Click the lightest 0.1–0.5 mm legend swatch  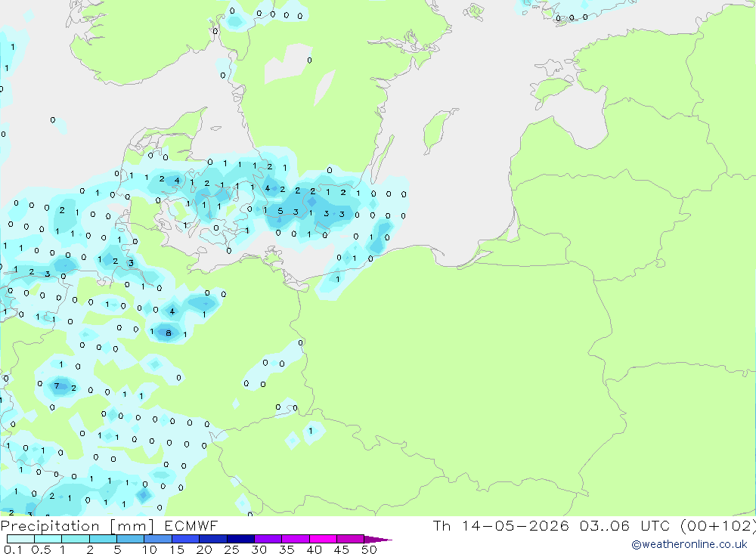point(20,539)
